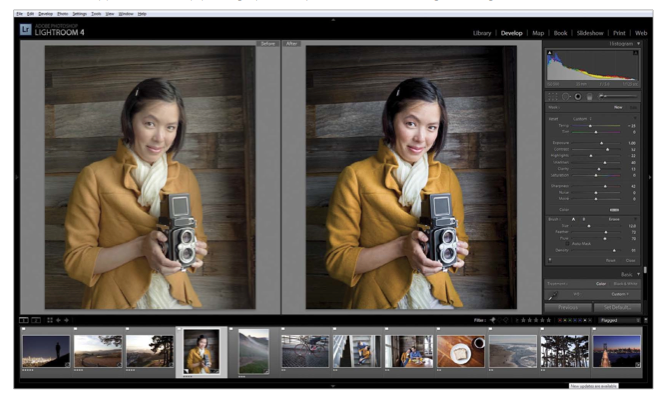The image size is (665, 401).
Task: Set mask mode to Edit
Action: click(x=633, y=107)
